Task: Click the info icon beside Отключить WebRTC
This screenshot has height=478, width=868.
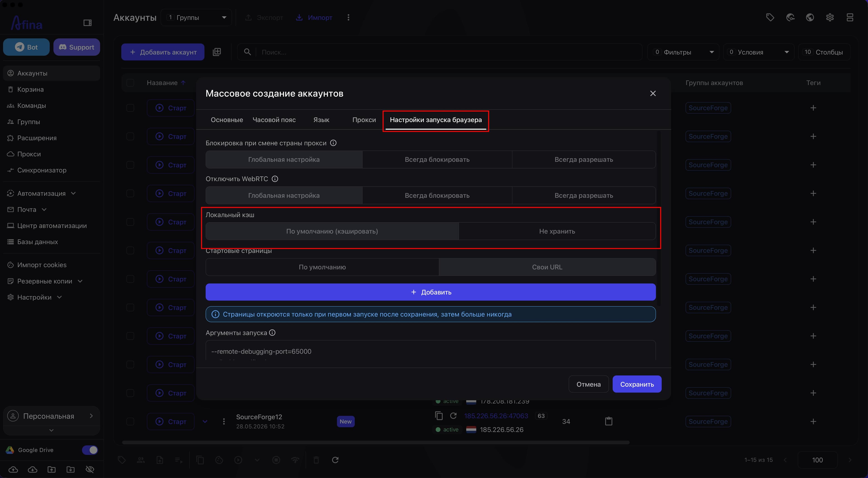Action: pos(275,179)
